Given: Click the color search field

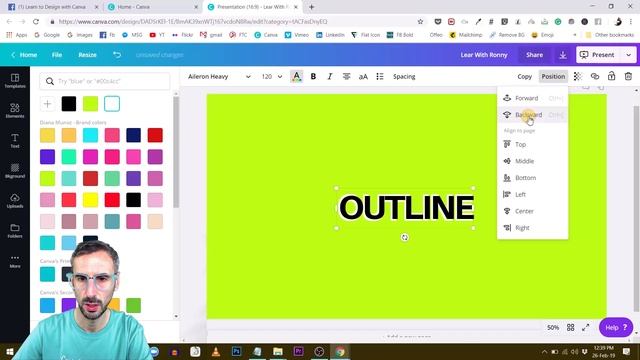Looking at the screenshot, I should 105,81.
